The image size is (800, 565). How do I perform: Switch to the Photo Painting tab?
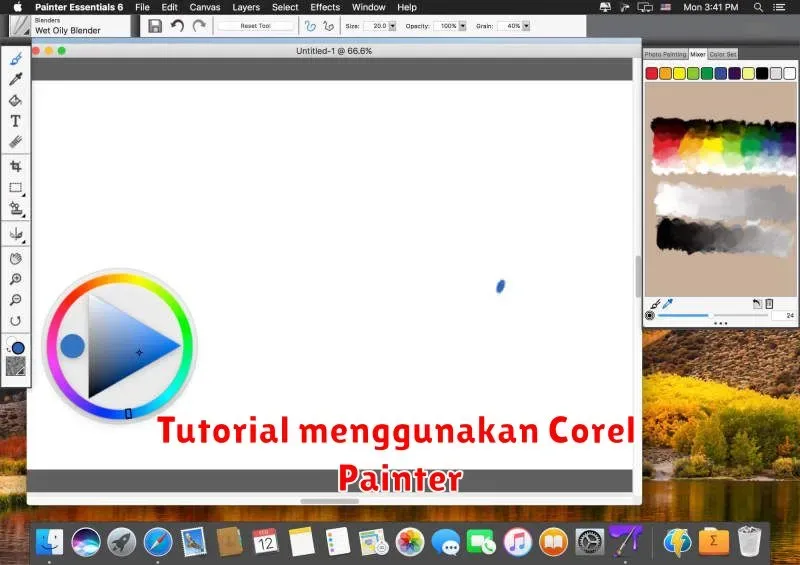click(665, 54)
